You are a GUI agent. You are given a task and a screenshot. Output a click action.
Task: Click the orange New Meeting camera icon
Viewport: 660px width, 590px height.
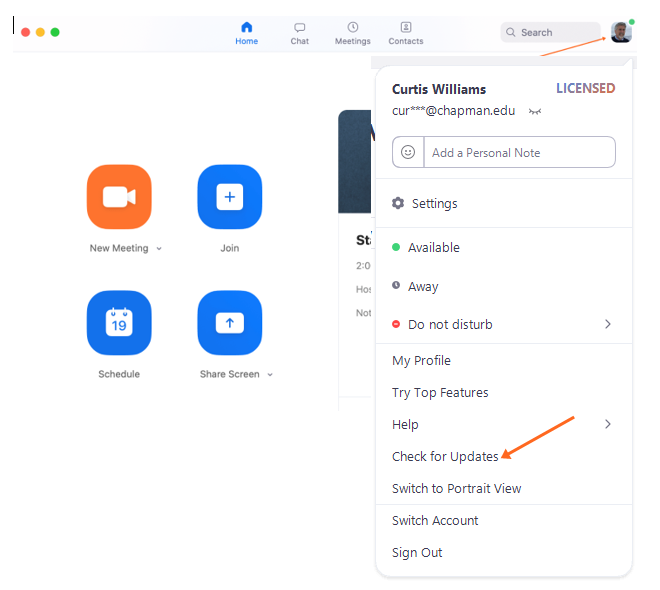pos(119,197)
